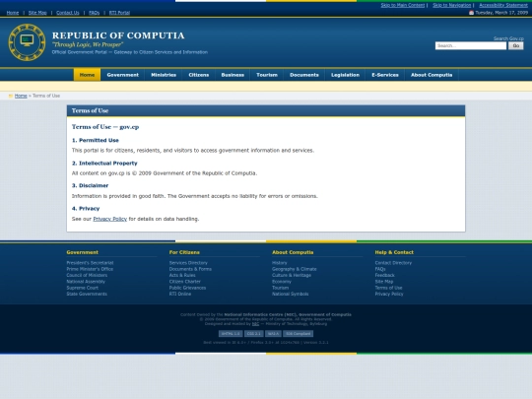
Task: Open Services Directory footer link
Action: 188,263
